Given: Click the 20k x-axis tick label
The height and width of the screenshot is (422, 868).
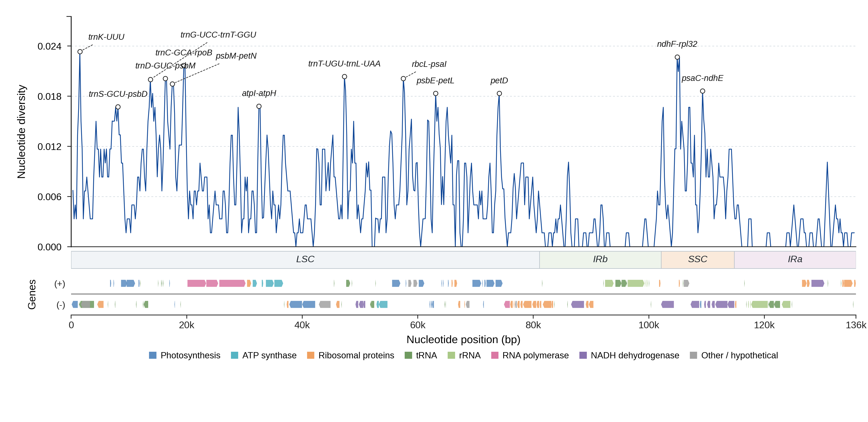Looking at the screenshot, I should (187, 325).
